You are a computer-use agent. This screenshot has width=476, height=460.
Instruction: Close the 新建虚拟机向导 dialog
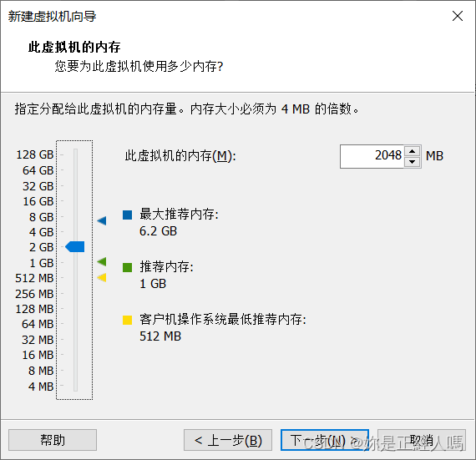[x=458, y=16]
